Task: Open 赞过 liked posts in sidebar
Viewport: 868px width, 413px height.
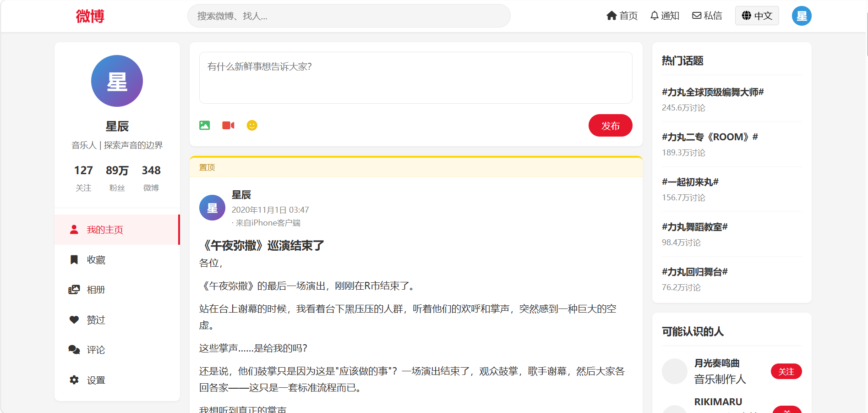Action: tap(117, 320)
